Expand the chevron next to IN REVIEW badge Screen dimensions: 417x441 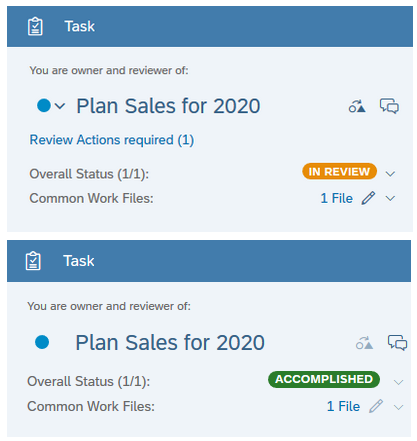click(x=390, y=174)
